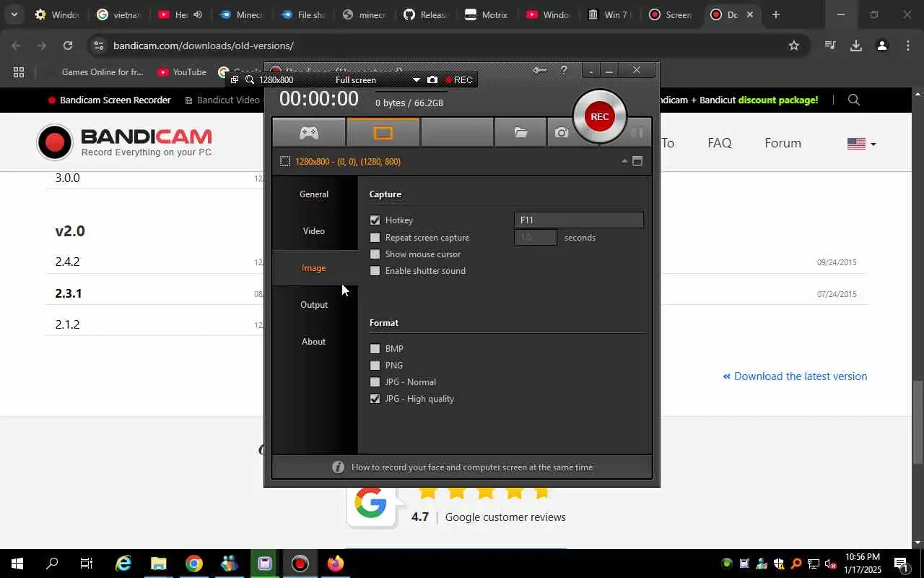
Task: Enable Repeat screen capture checkbox
Action: coord(375,238)
